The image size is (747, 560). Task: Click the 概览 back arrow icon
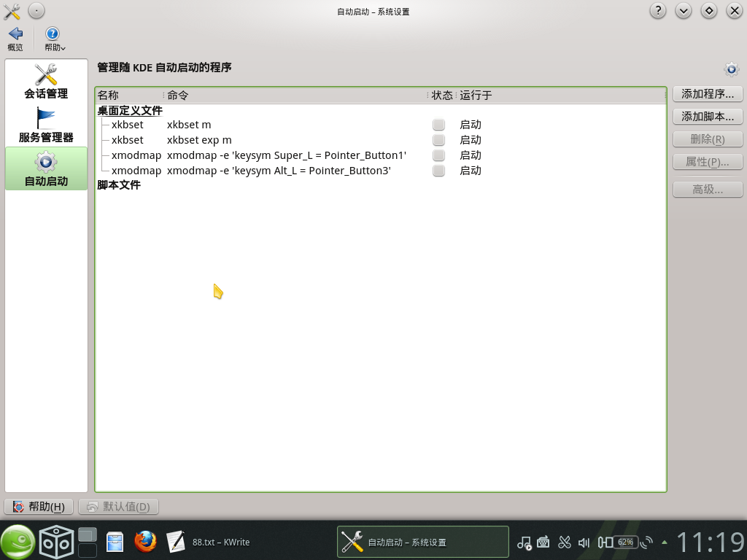(x=15, y=34)
